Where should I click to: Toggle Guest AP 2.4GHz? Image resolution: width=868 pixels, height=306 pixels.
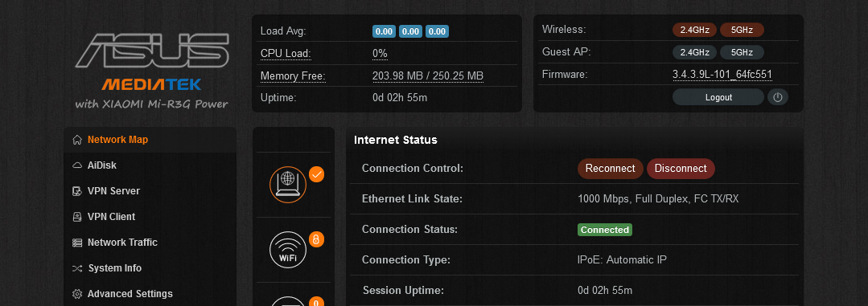695,52
